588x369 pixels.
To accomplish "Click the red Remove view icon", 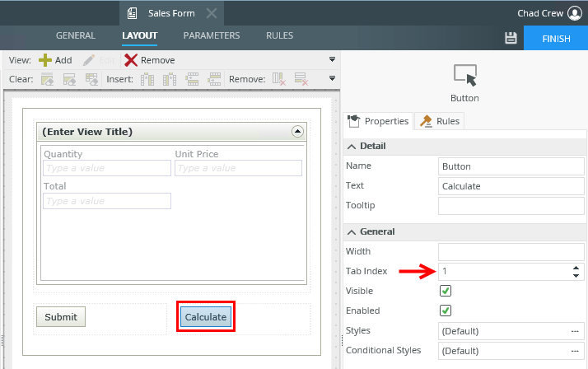I will coord(131,60).
